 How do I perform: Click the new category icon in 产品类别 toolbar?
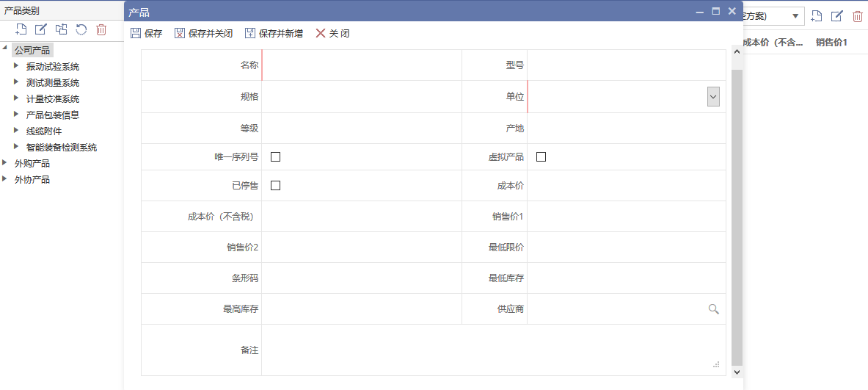click(21, 29)
